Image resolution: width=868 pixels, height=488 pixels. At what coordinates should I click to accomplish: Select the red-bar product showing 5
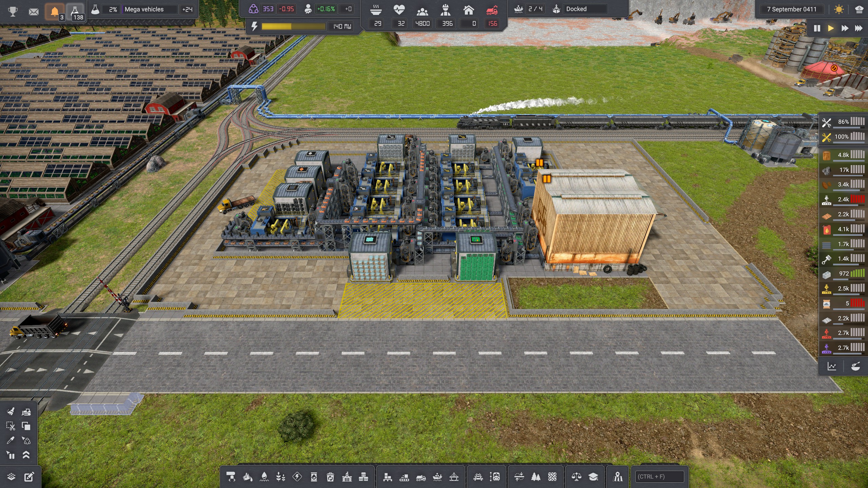[x=843, y=304]
